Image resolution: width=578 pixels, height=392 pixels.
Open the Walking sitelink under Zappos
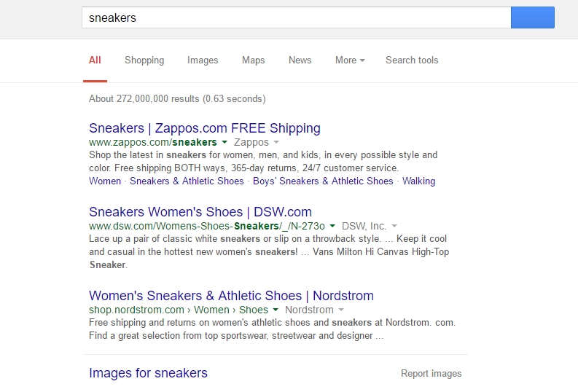point(419,181)
